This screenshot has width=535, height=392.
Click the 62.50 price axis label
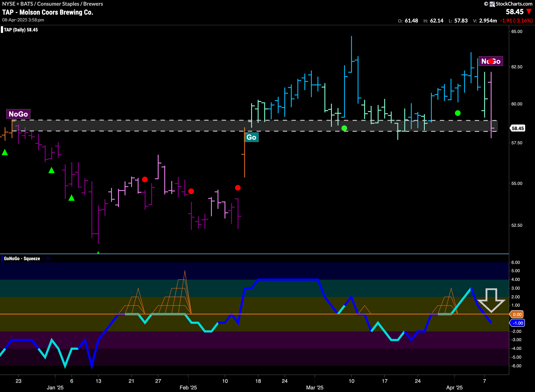(517, 67)
